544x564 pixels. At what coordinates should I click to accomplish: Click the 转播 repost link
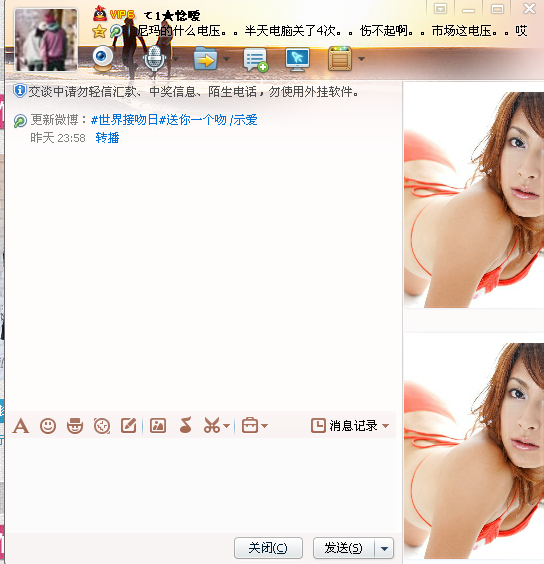(107, 138)
